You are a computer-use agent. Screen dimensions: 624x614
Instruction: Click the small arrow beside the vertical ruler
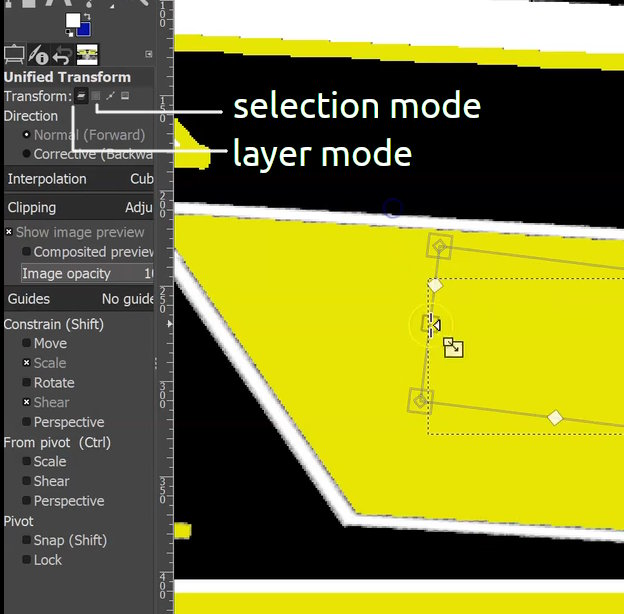click(x=170, y=324)
